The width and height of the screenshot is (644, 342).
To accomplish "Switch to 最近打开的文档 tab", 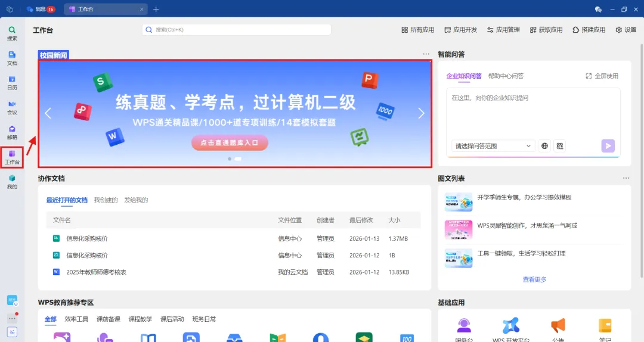I will (67, 200).
